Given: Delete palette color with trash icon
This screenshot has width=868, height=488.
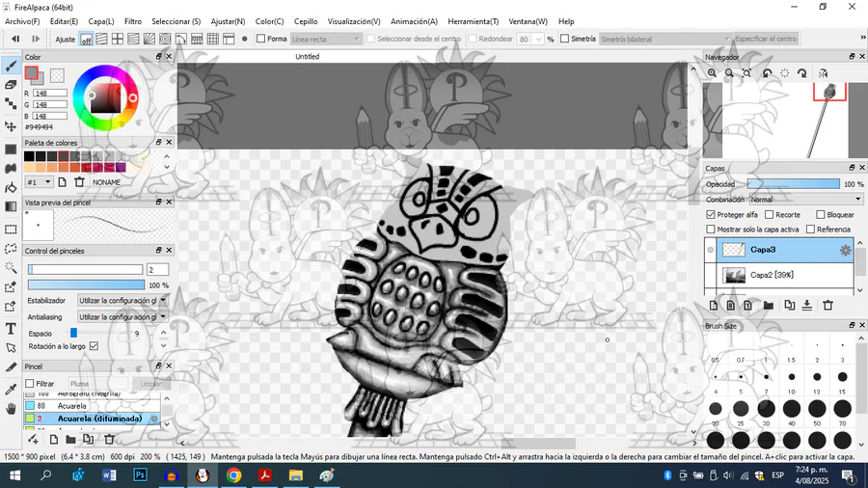Looking at the screenshot, I should (x=80, y=182).
